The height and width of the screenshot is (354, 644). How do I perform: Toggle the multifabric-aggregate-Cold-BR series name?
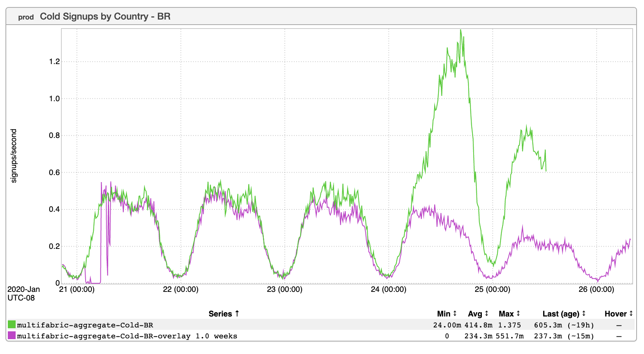[85, 325]
